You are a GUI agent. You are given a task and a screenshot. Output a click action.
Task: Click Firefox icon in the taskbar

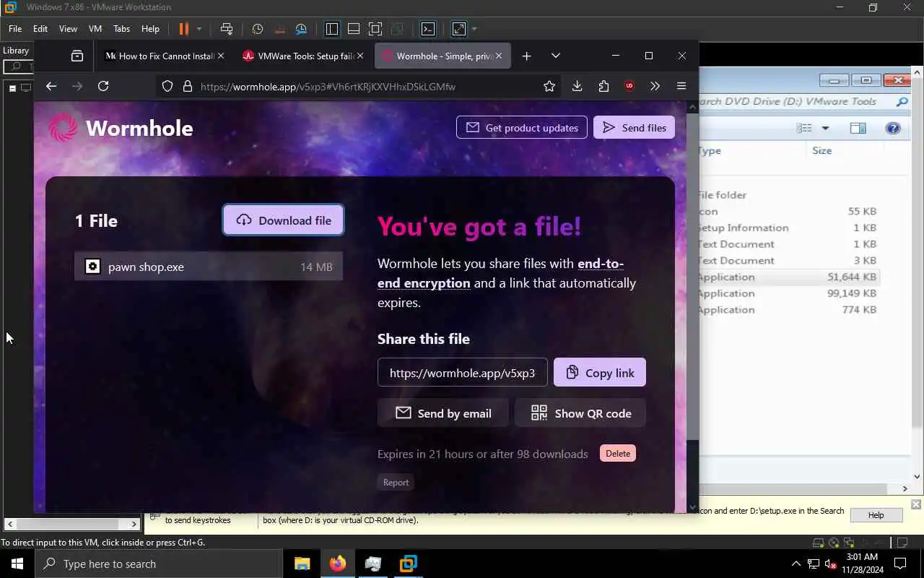click(337, 564)
